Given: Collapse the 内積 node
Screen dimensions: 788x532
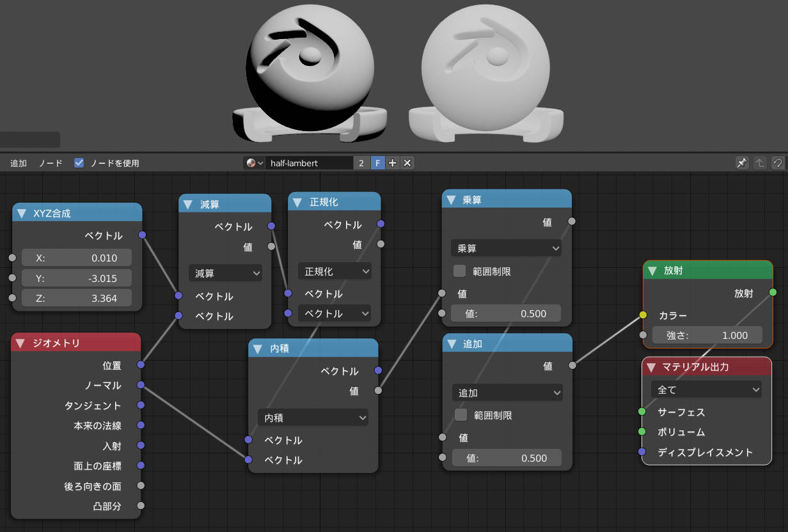Looking at the screenshot, I should point(258,348).
